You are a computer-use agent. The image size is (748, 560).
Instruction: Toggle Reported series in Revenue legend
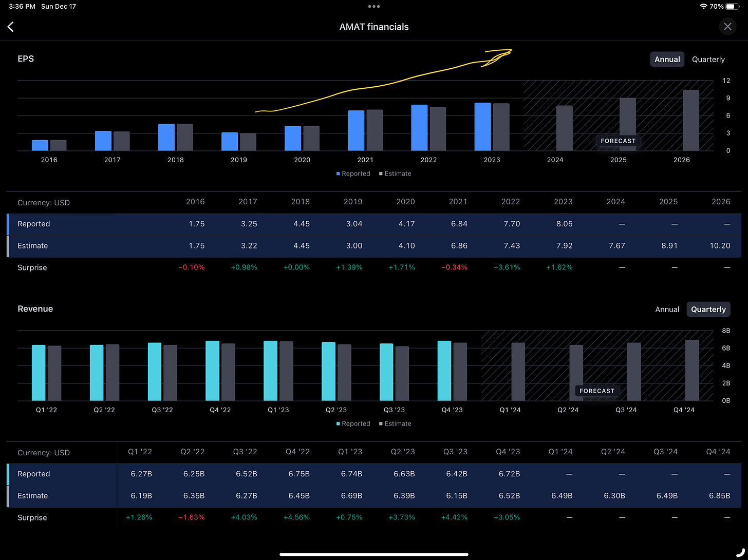click(x=353, y=423)
